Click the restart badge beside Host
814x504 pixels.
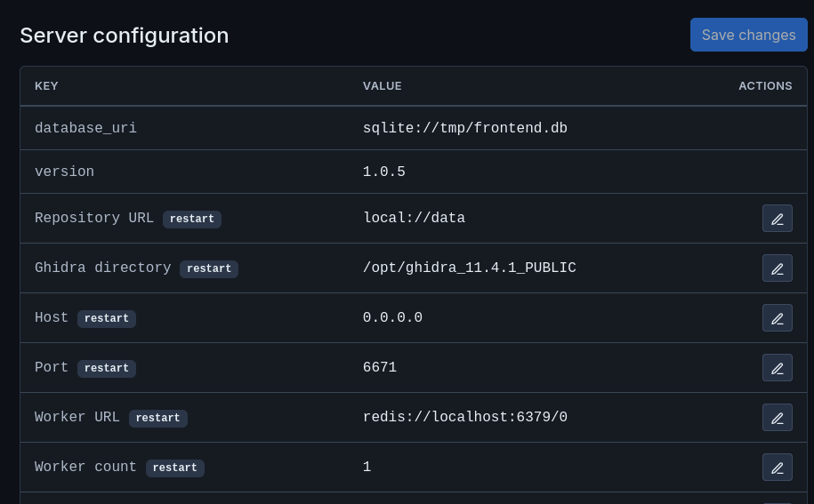(x=107, y=318)
